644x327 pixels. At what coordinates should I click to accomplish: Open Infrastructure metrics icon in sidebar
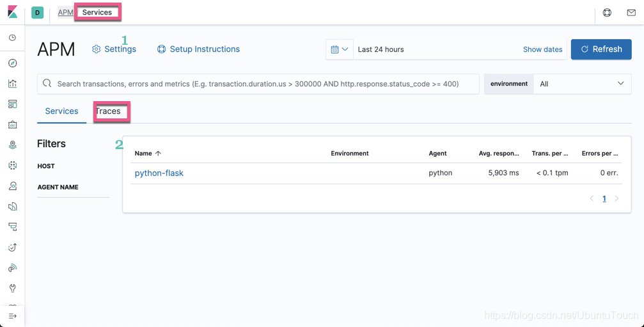12,186
